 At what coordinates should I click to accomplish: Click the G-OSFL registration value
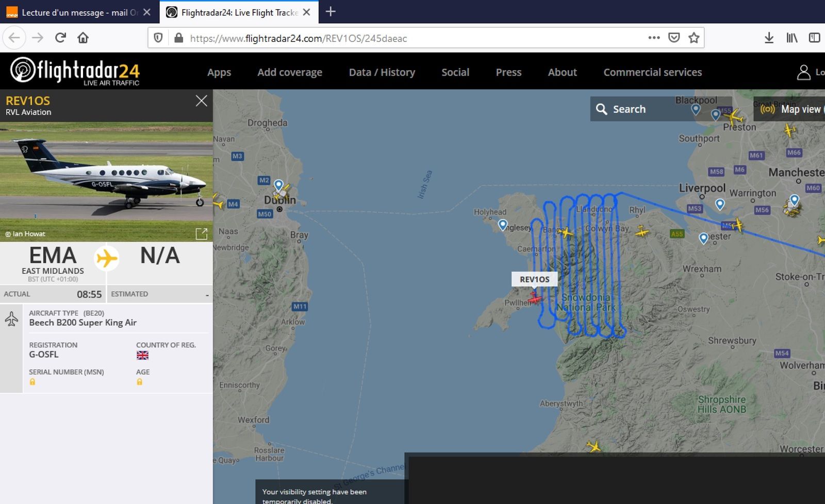tap(44, 355)
